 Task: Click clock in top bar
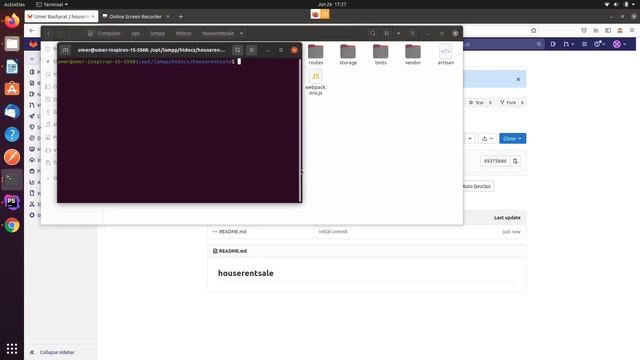[332, 4]
